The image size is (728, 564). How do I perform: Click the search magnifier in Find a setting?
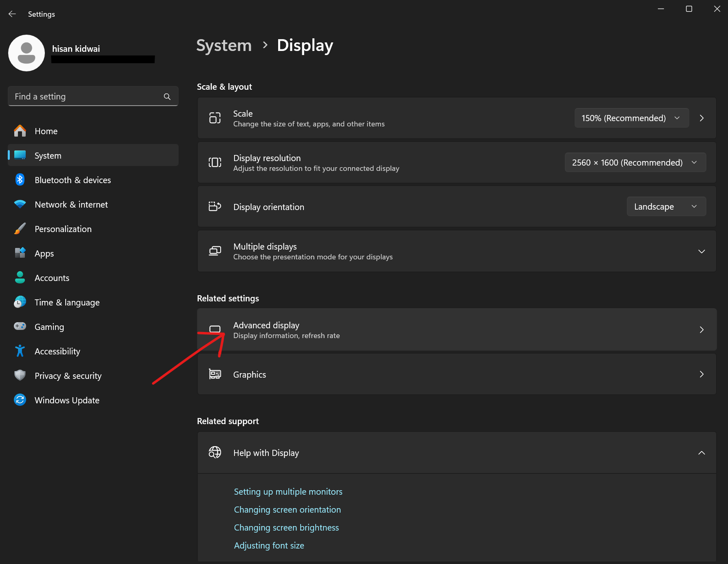[x=167, y=96]
